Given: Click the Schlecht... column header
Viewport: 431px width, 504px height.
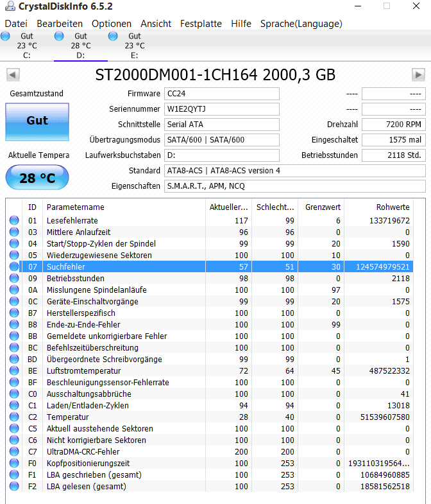Looking at the screenshot, I should point(275,207).
